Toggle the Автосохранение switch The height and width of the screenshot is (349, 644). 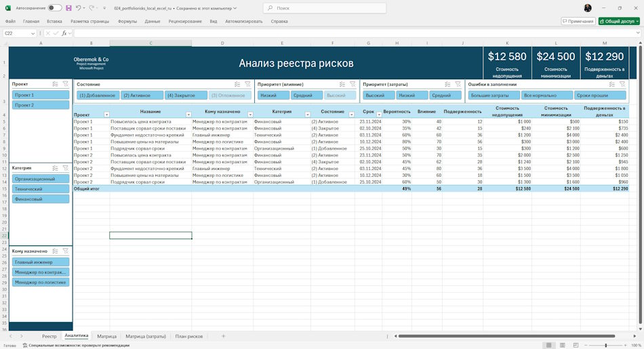point(55,8)
